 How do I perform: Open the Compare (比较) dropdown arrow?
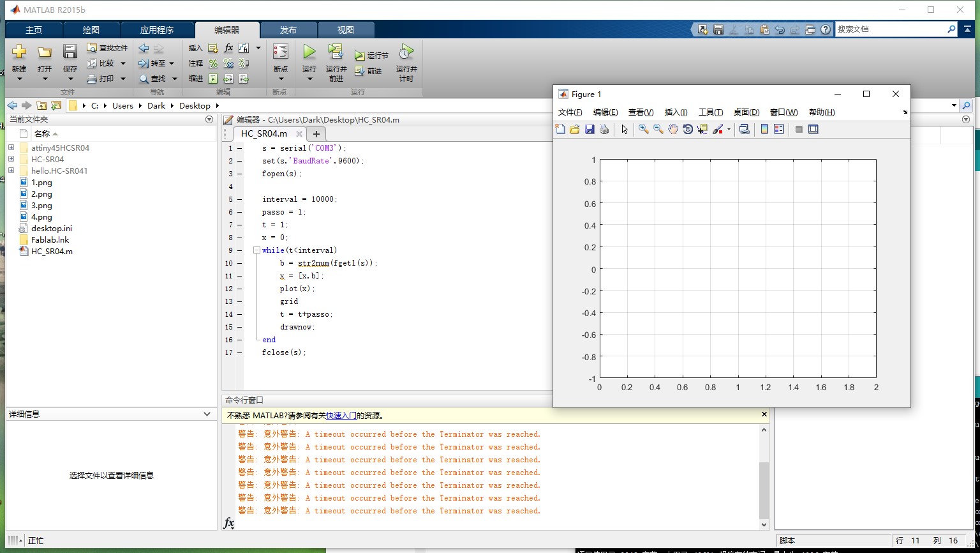pos(123,63)
